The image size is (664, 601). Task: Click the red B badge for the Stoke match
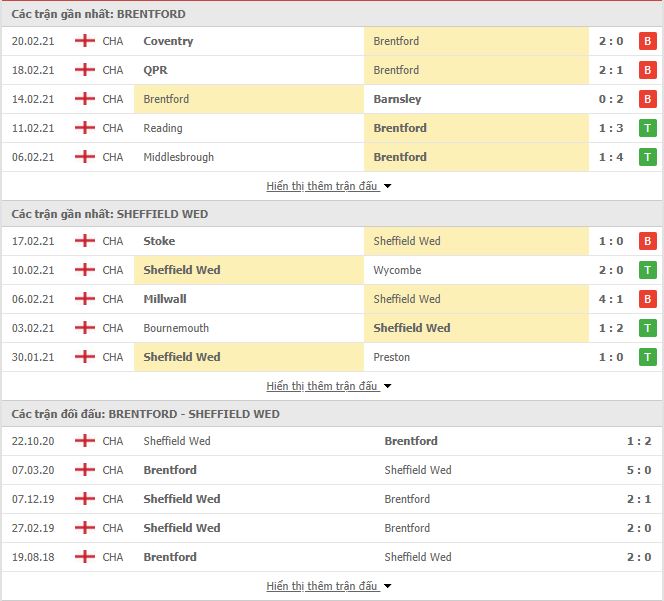[x=647, y=241]
